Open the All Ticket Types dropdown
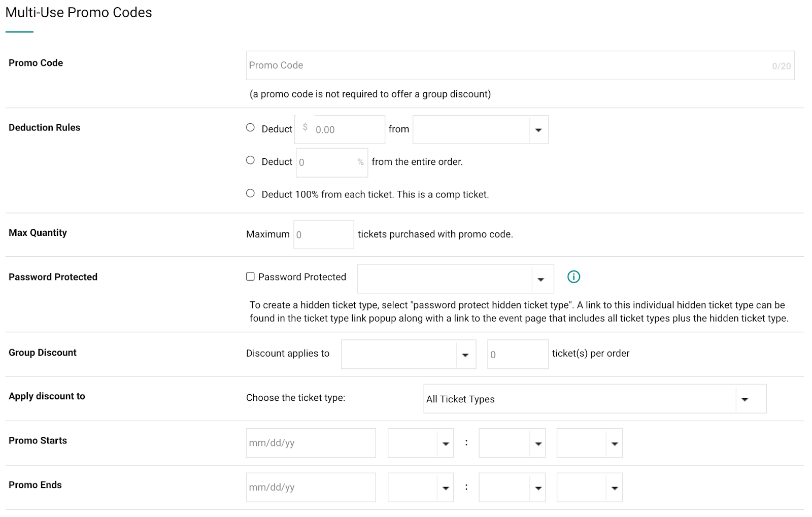 745,399
